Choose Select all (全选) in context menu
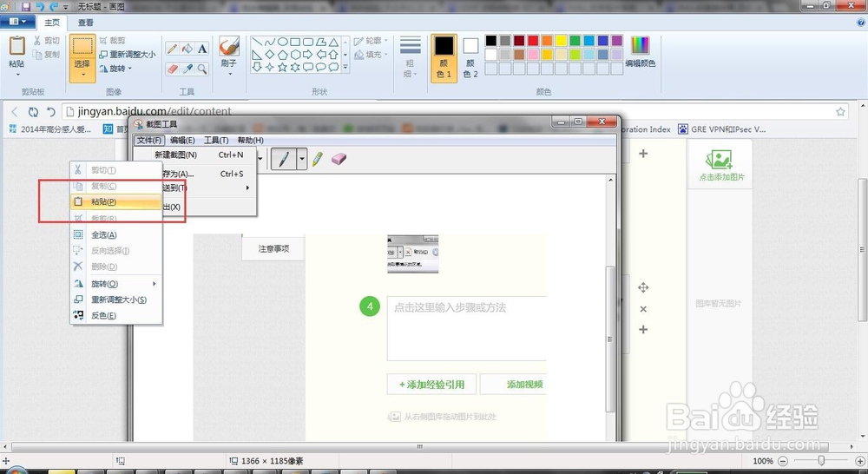868x474 pixels. coord(116,234)
